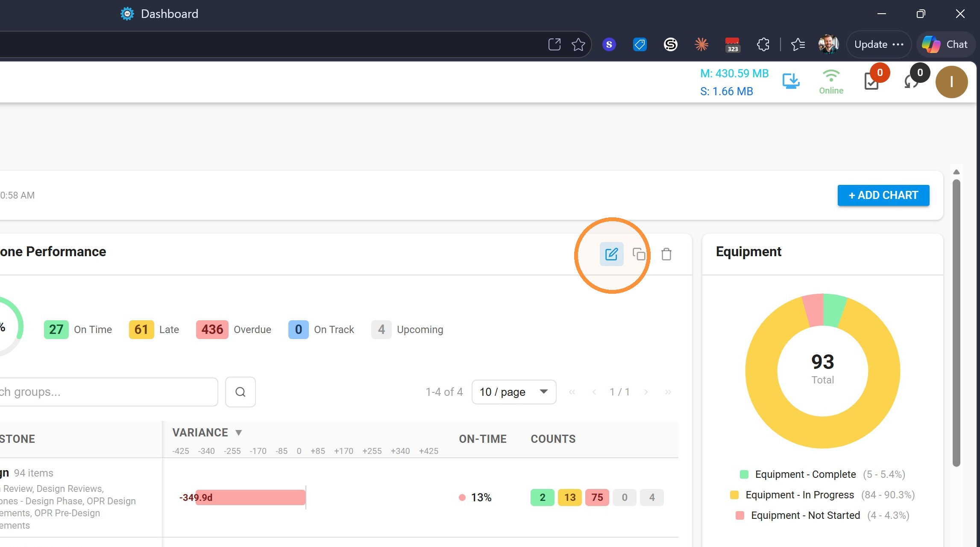
Task: Minimize the browser window
Action: click(x=882, y=14)
